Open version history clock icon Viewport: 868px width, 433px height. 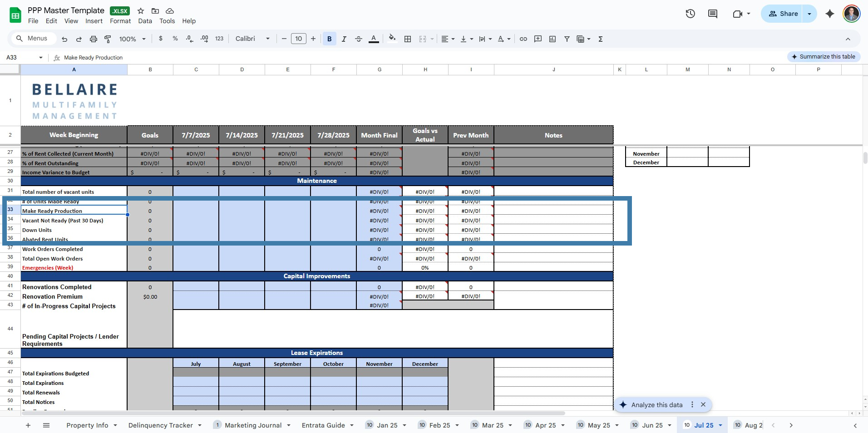coord(690,14)
